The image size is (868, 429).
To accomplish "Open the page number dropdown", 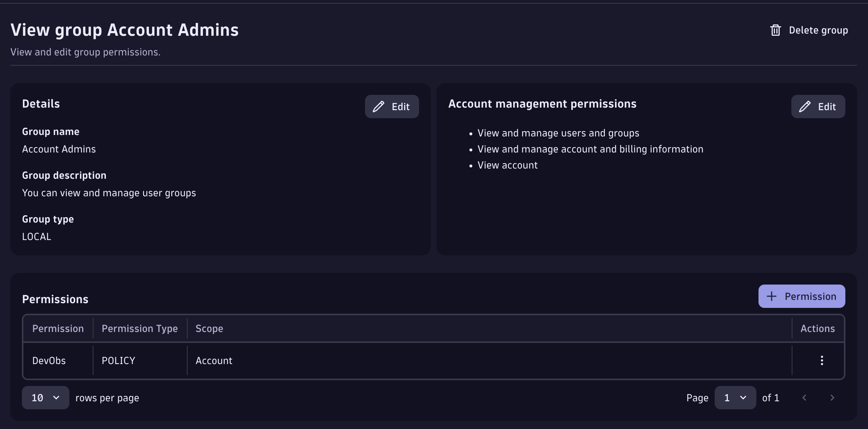I will tap(735, 398).
